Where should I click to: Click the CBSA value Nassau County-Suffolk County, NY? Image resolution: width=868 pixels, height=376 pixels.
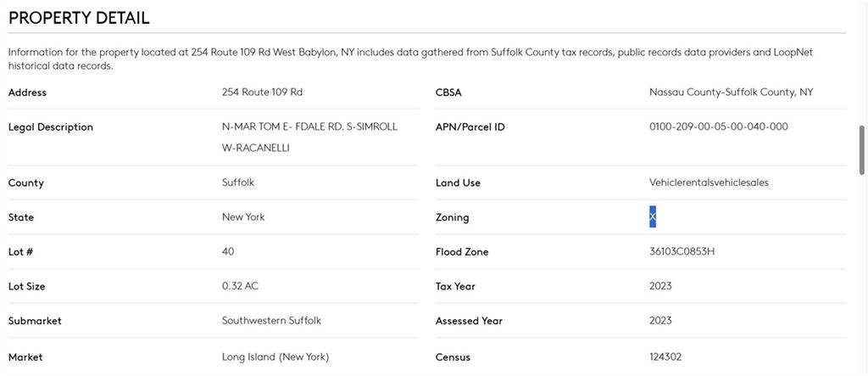(731, 93)
